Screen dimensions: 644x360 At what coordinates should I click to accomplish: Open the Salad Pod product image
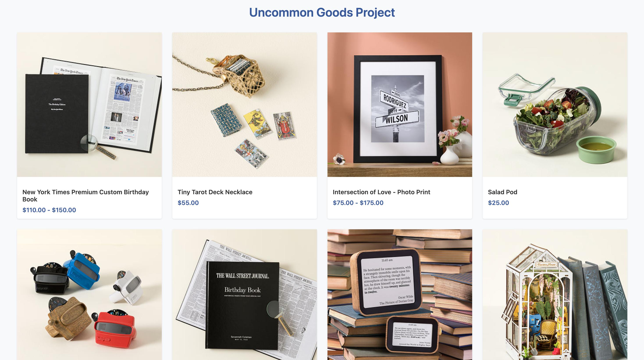[x=555, y=105]
